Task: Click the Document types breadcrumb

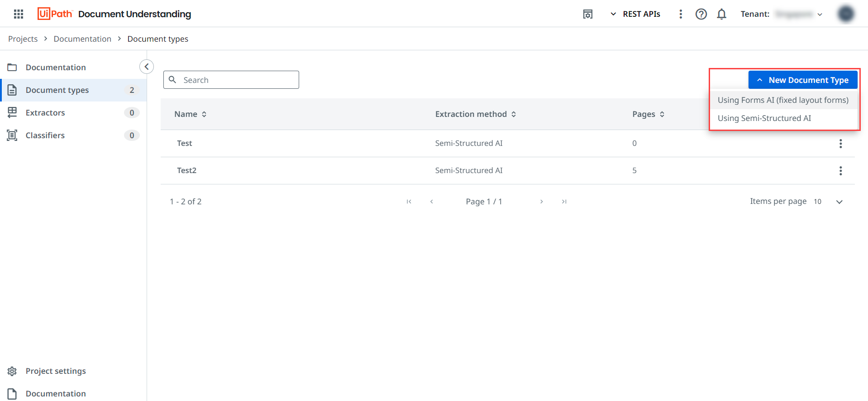Action: point(158,39)
